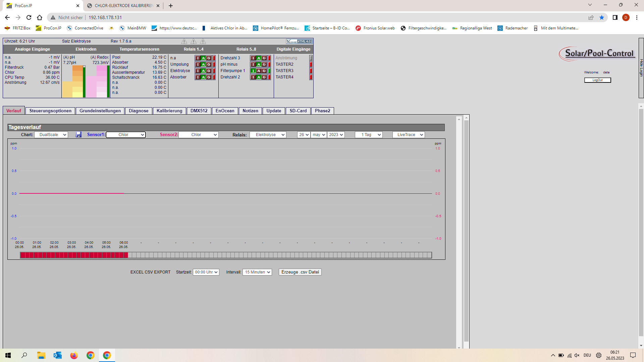Switch Umpolung relay to I (on)

[x=198, y=64]
